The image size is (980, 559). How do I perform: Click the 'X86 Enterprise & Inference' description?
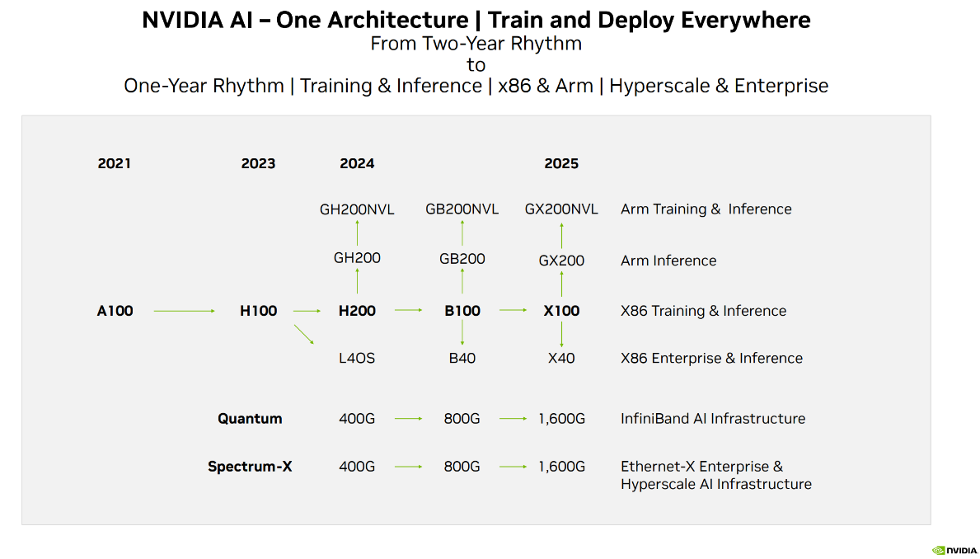point(711,359)
